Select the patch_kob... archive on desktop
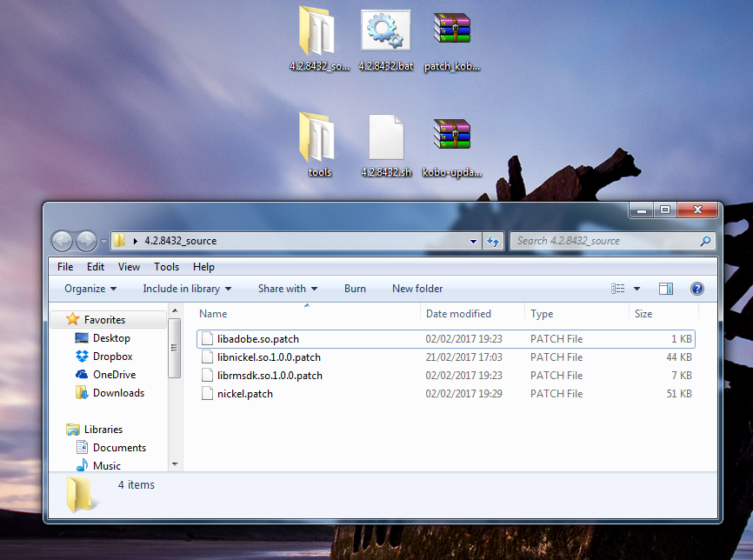The image size is (753, 560). pyautogui.click(x=452, y=40)
